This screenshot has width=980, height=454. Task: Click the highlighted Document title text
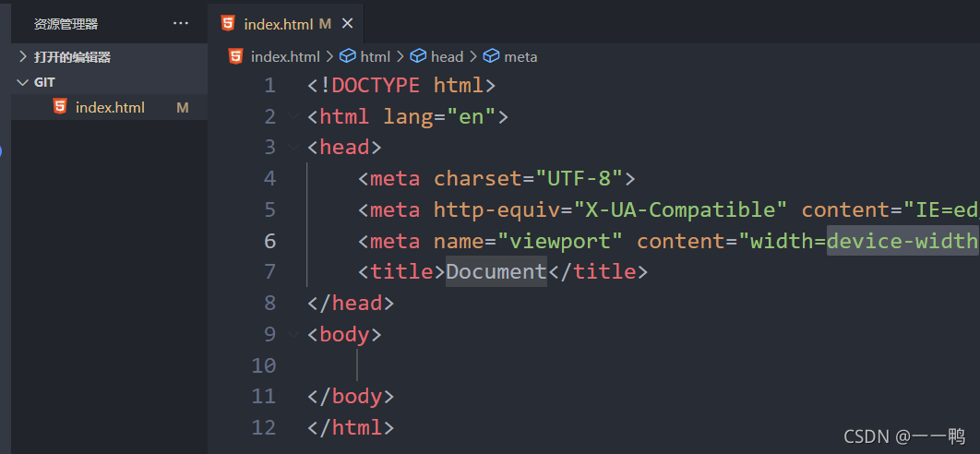pos(496,272)
